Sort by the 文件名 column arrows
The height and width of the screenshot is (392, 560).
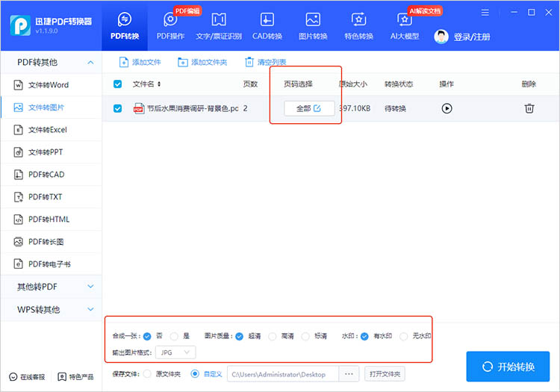[159, 84]
